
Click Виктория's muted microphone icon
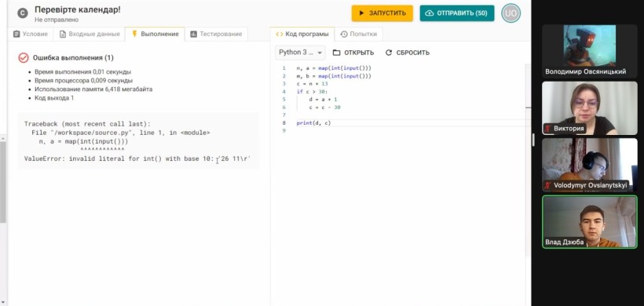click(x=547, y=129)
